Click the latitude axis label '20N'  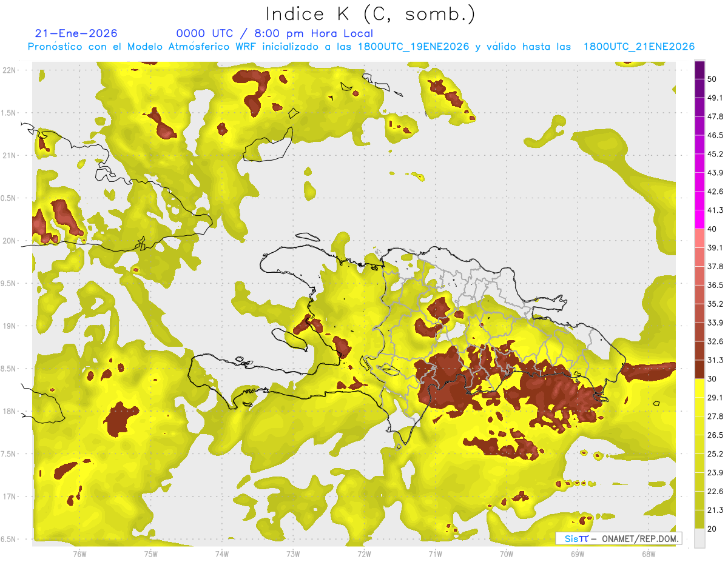tap(9, 241)
